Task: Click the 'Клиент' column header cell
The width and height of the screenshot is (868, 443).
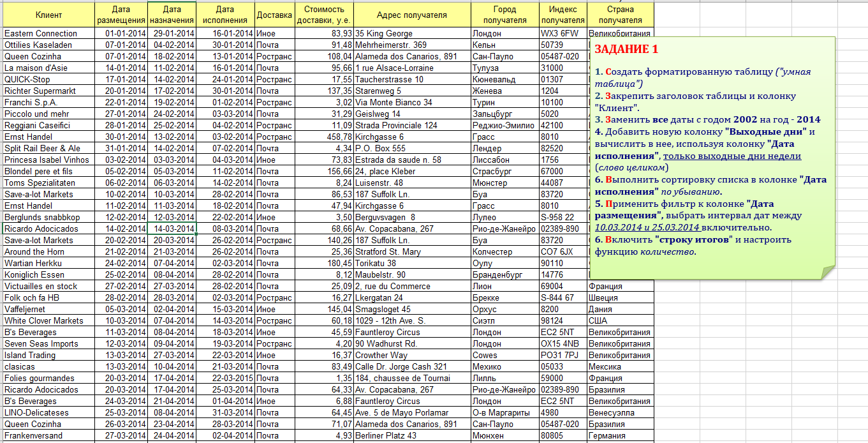Action: (48, 15)
